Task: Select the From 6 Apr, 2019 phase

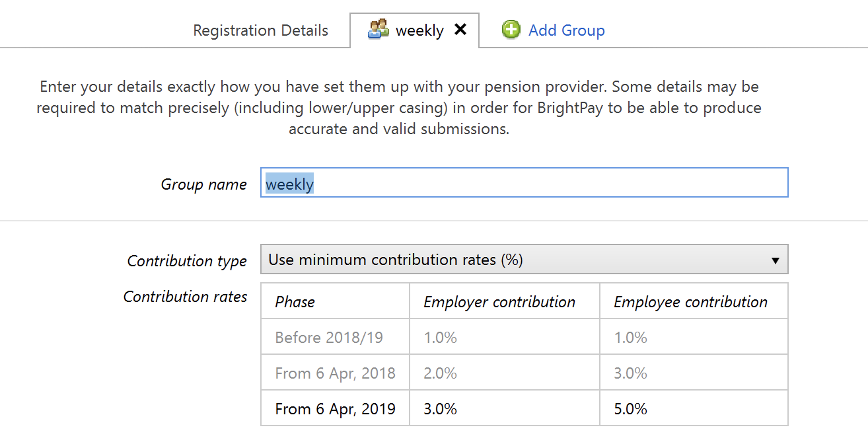Action: click(x=336, y=408)
